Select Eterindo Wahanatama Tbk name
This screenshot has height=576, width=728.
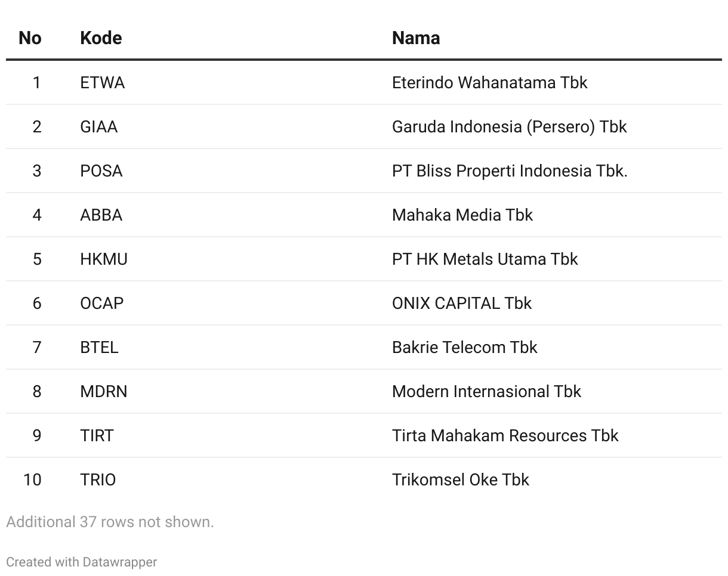coord(490,82)
